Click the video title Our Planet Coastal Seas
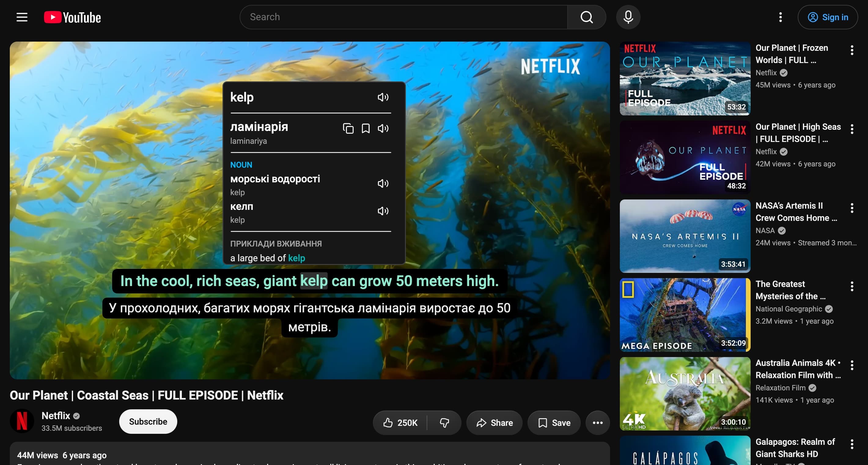 point(146,395)
